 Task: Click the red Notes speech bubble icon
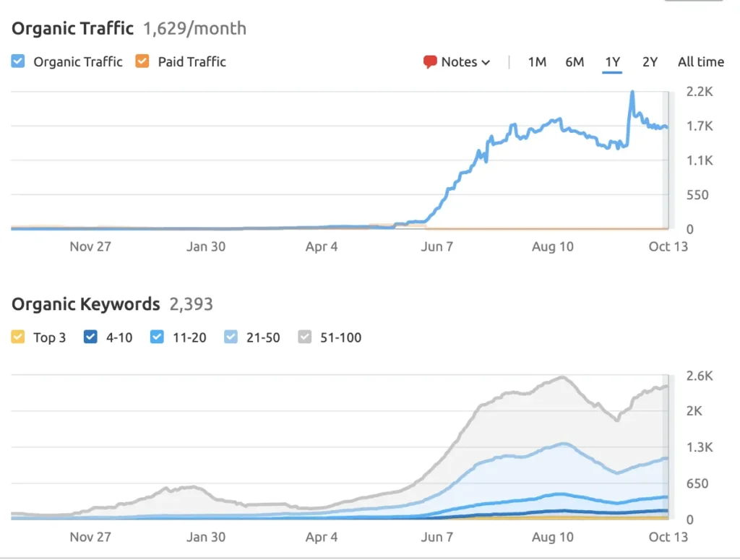pos(431,62)
